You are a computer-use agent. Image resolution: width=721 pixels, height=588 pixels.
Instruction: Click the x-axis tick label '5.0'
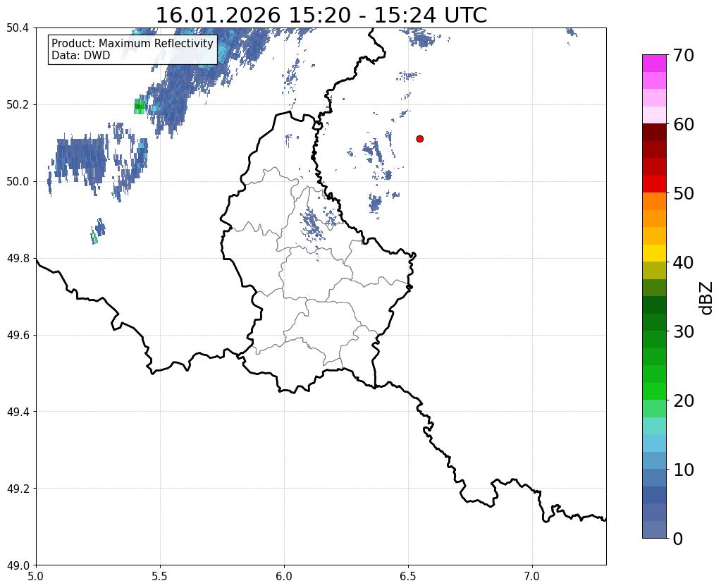click(36, 576)
